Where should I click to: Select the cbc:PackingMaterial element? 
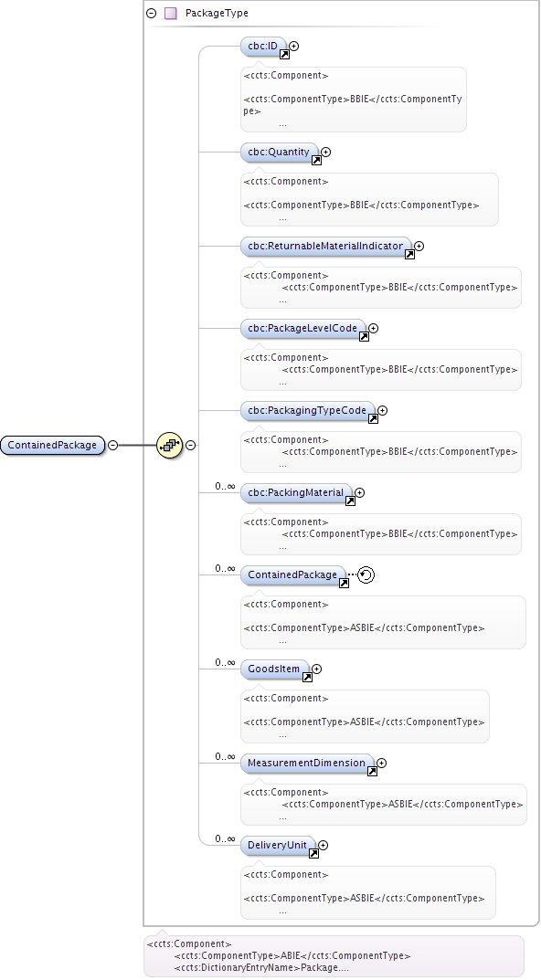[296, 492]
